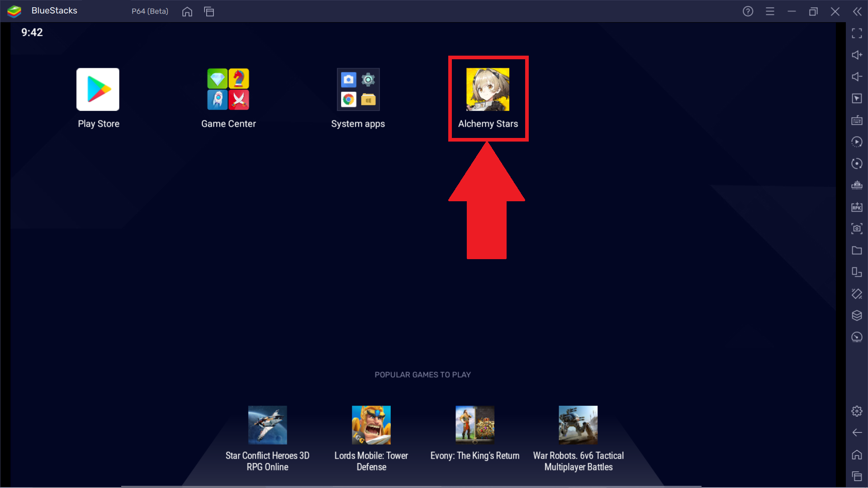This screenshot has width=868, height=488.
Task: Shake device using sidebar icon
Action: 857,294
